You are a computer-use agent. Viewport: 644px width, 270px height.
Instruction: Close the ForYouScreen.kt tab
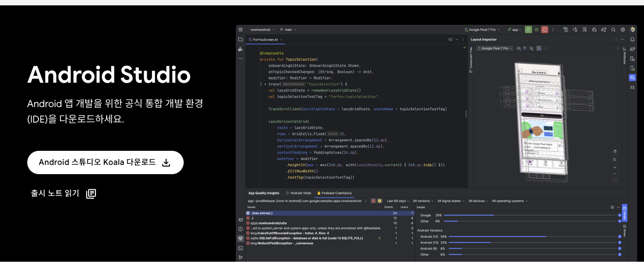(x=281, y=40)
